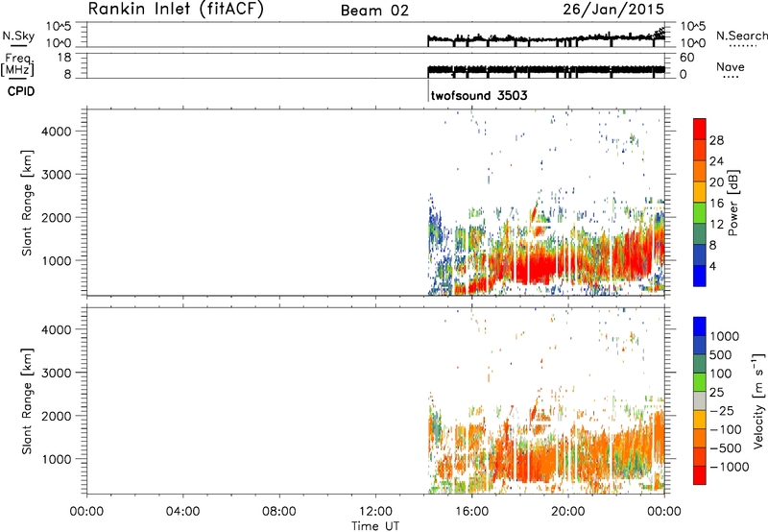
Task: Click the '20:00' time tick label
Action: pyautogui.click(x=568, y=512)
